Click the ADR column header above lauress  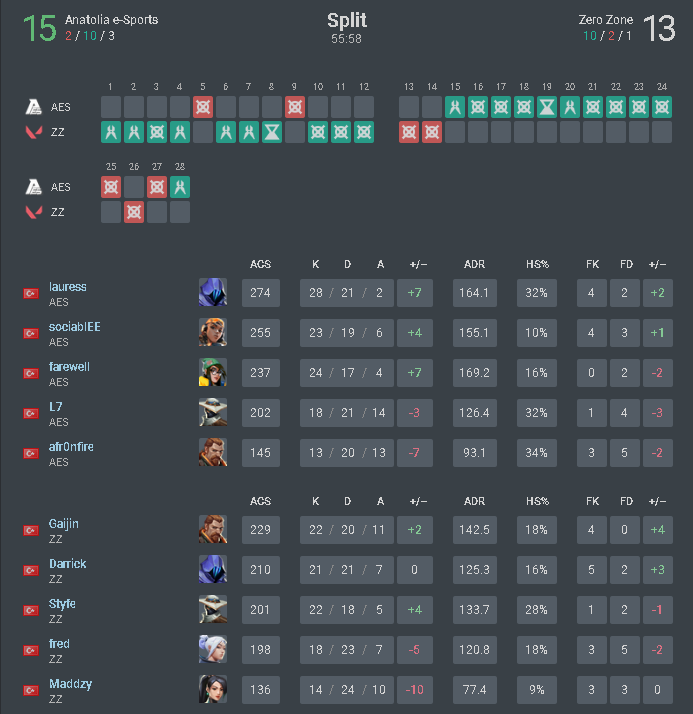(x=474, y=264)
